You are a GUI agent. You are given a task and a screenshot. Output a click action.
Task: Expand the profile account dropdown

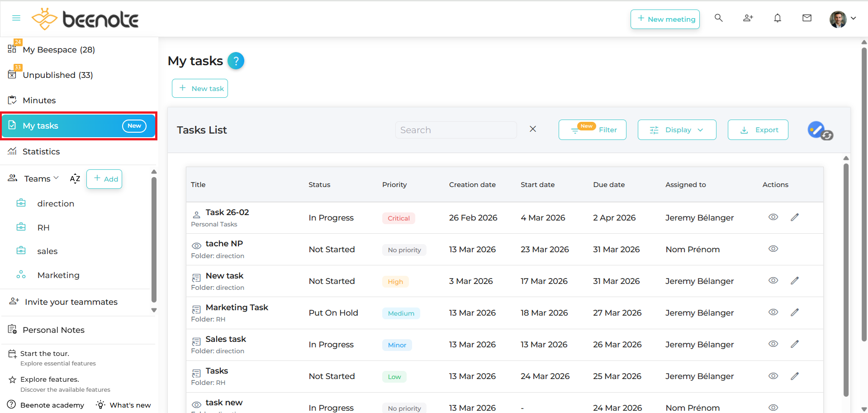[x=854, y=18]
